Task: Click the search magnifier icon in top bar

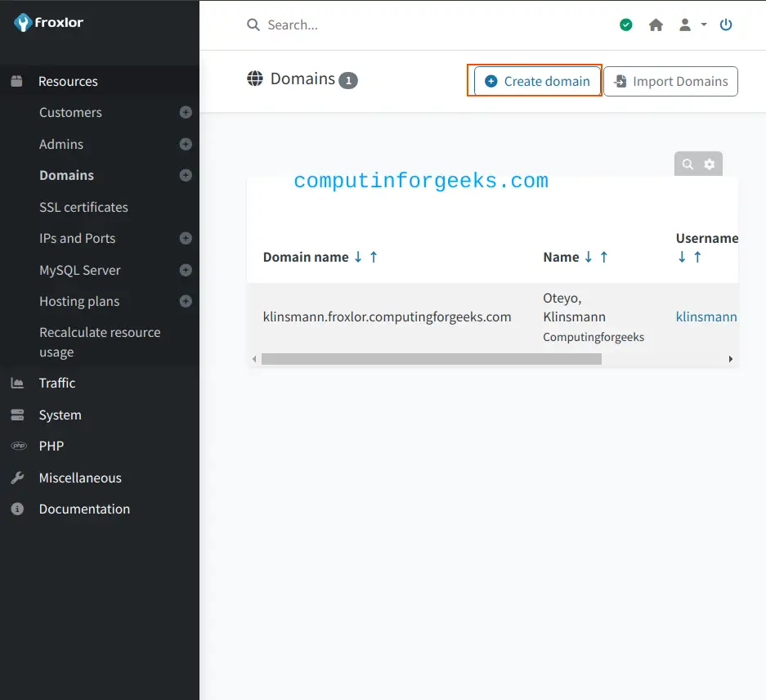Action: 253,25
